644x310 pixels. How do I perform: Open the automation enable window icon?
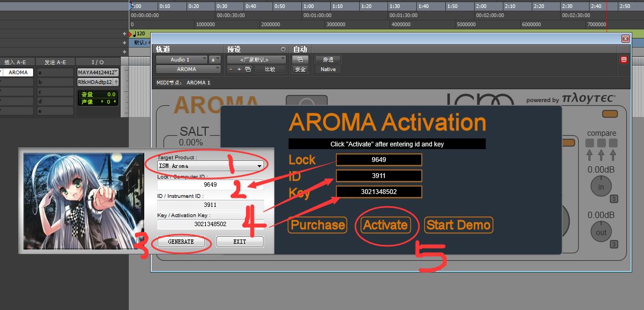click(300, 59)
